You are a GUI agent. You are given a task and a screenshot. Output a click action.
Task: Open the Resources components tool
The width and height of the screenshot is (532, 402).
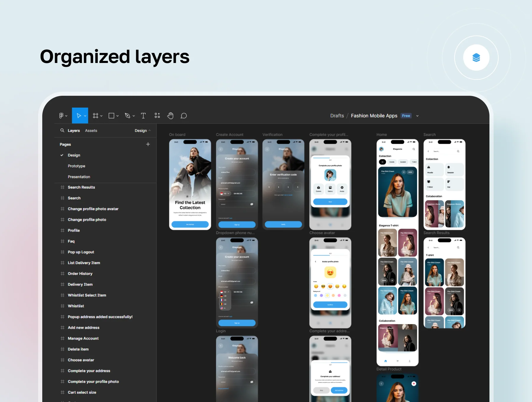157,116
